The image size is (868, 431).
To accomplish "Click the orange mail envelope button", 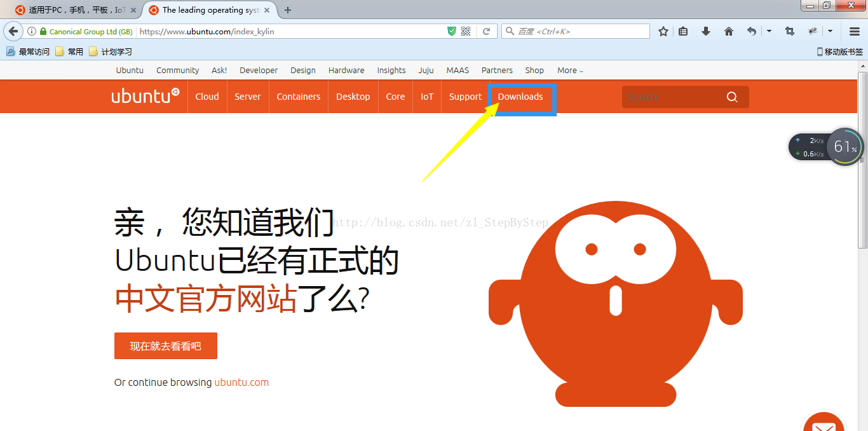I will 824,422.
